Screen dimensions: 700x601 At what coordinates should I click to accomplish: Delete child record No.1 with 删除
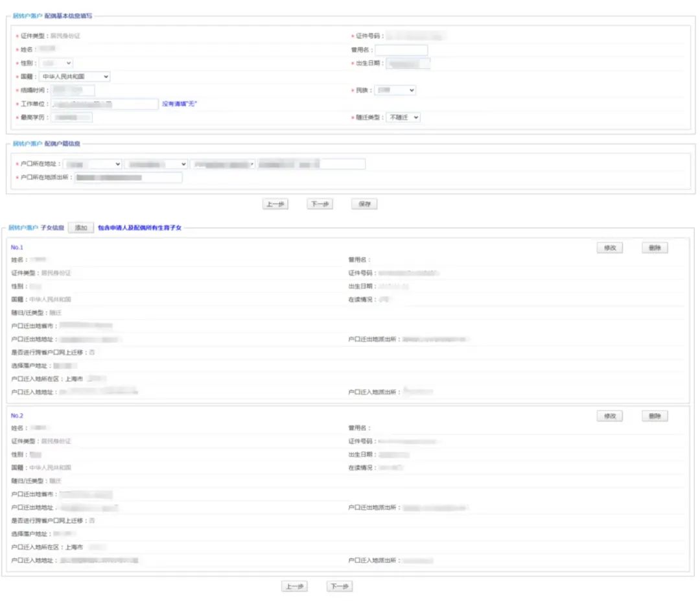click(x=655, y=248)
